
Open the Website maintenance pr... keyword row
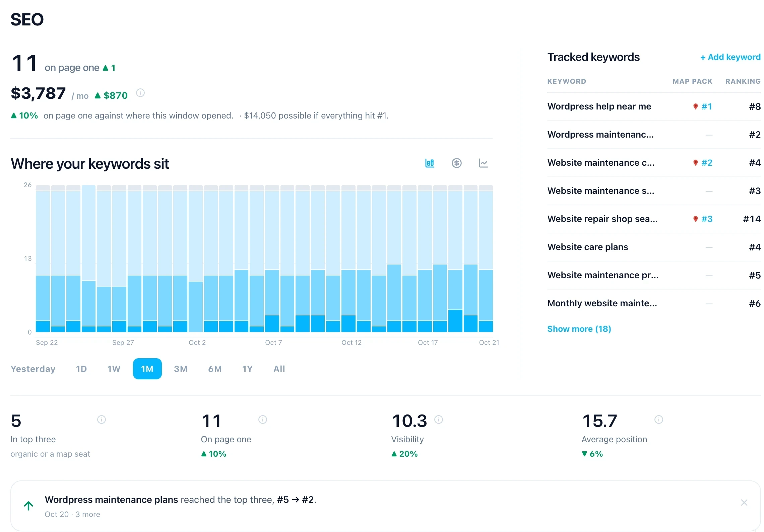point(654,275)
